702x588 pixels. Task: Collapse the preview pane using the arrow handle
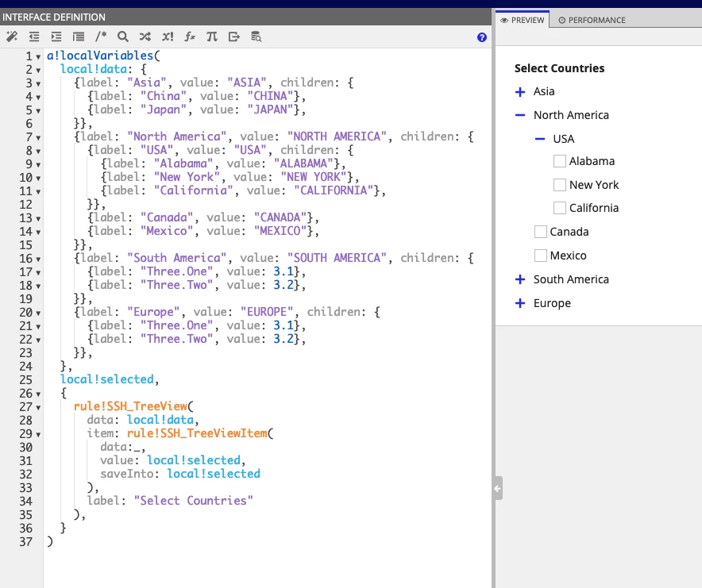click(x=498, y=488)
